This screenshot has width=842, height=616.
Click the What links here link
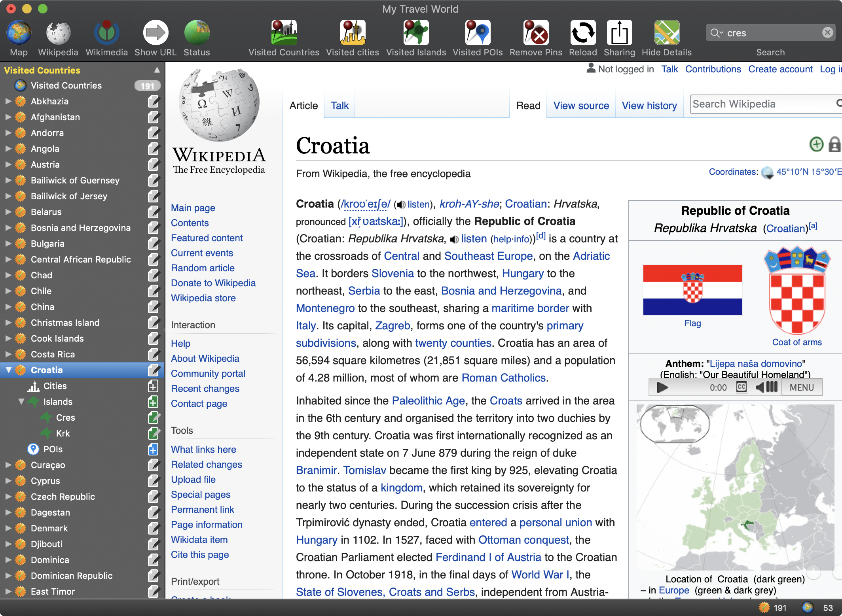(203, 450)
